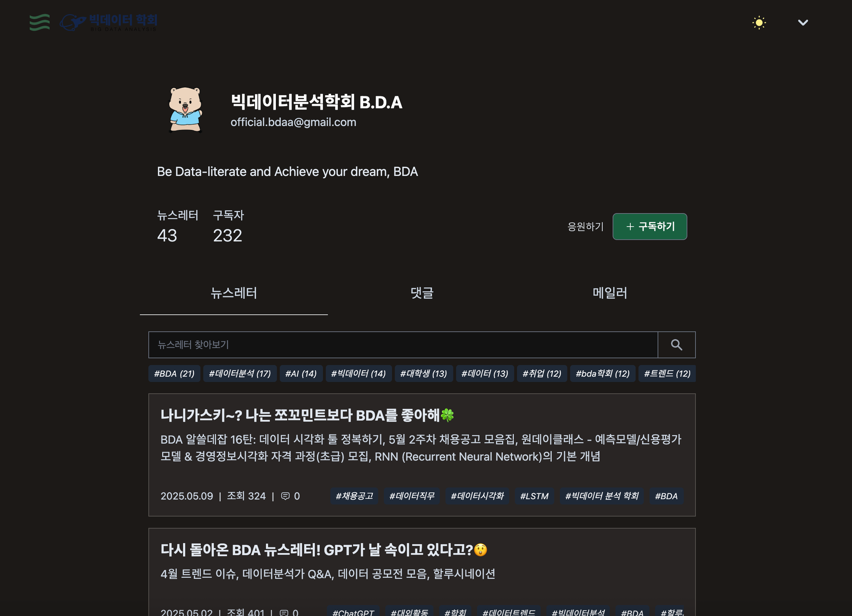Toggle light mode with the sun icon

759,22
